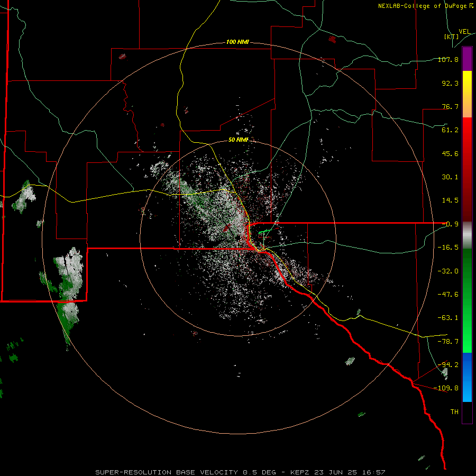Click the TH legend label
The height and width of the screenshot is (476, 476).
click(454, 412)
